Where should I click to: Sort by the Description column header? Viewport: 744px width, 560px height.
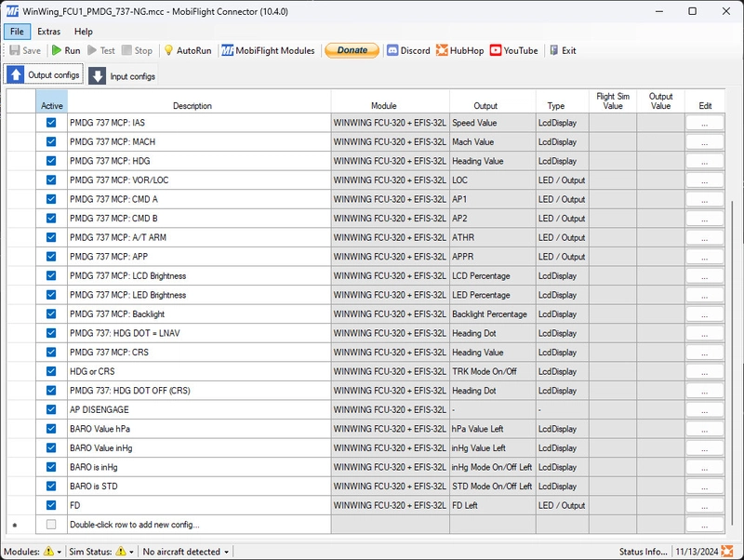[193, 106]
